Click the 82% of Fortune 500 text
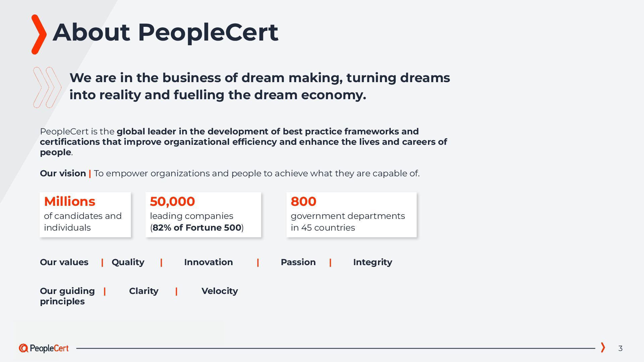The image size is (644, 362). point(197,228)
